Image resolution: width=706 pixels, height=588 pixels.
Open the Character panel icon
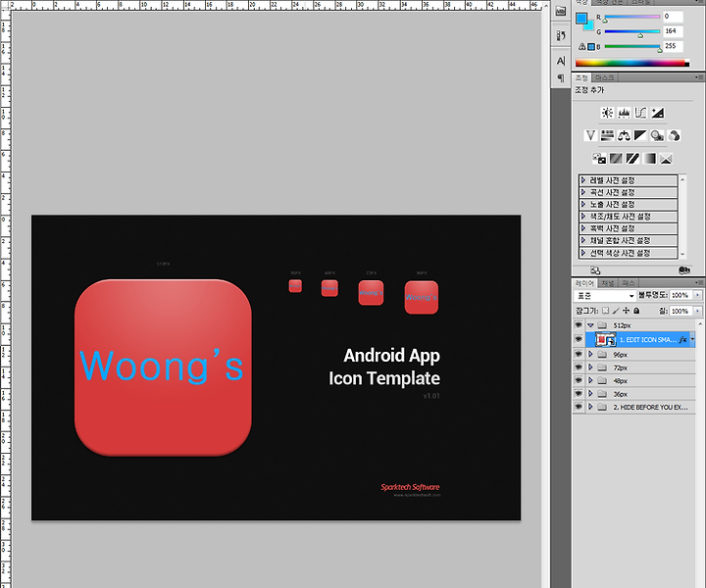pos(561,61)
